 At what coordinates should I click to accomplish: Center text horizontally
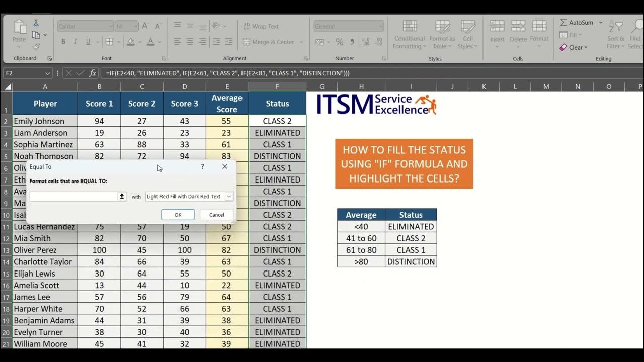190,42
